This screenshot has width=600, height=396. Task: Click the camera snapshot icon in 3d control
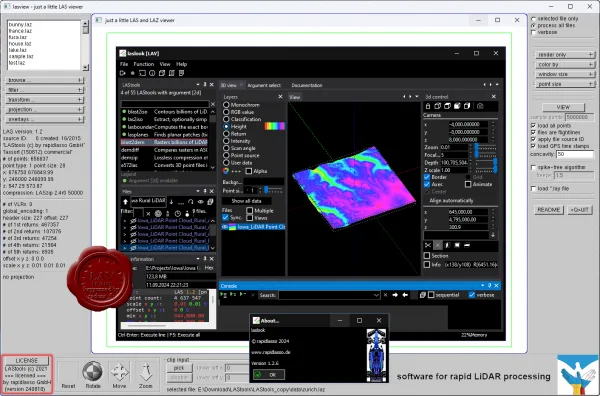(x=480, y=106)
